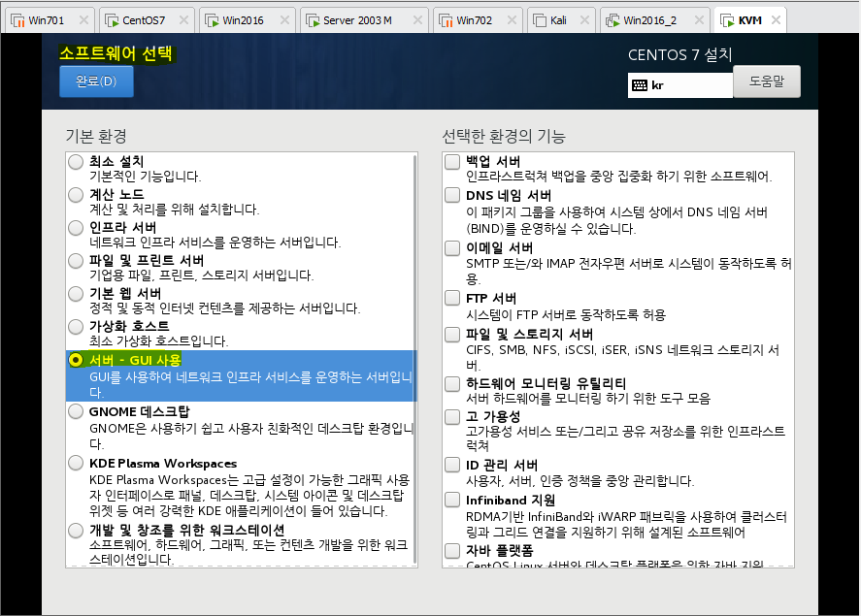Select the 인프라 서버 radio button
Image resolution: width=861 pixels, height=616 pixels.
point(76,228)
